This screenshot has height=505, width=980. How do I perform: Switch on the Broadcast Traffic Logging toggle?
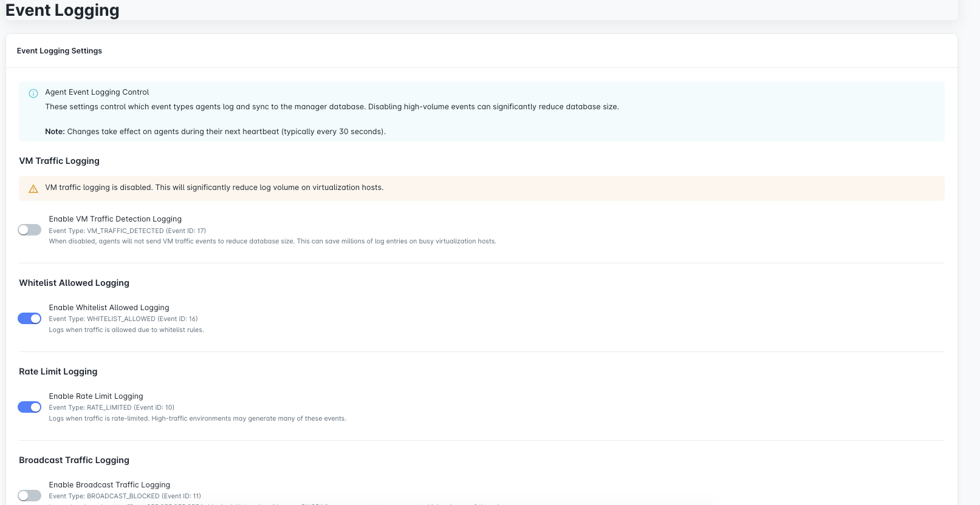click(x=29, y=495)
